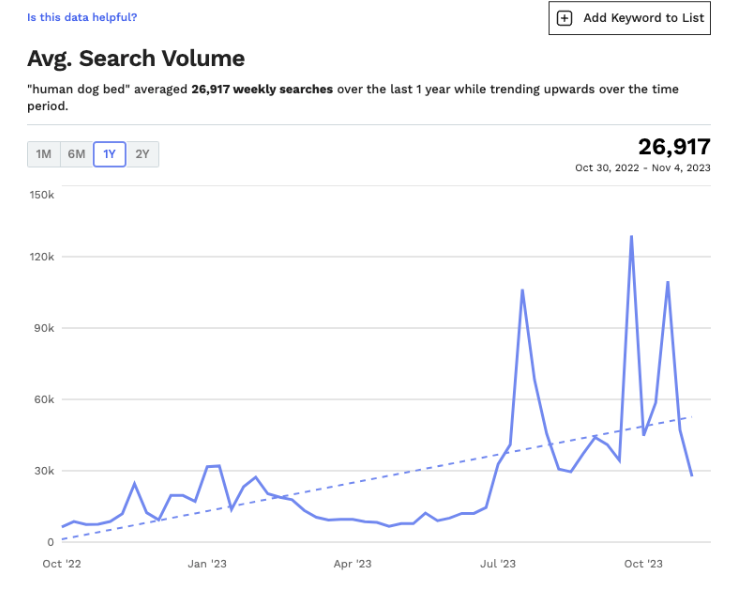Click the 150k y-axis label
The width and height of the screenshot is (729, 597).
42,193
